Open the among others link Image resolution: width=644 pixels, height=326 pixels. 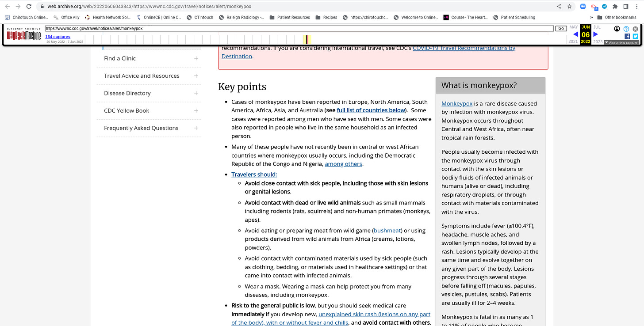[344, 164]
